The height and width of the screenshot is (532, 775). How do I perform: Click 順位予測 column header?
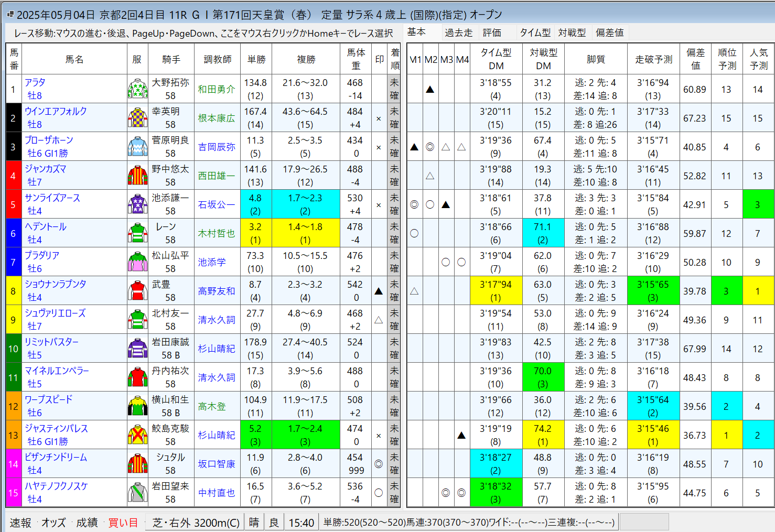[727, 59]
